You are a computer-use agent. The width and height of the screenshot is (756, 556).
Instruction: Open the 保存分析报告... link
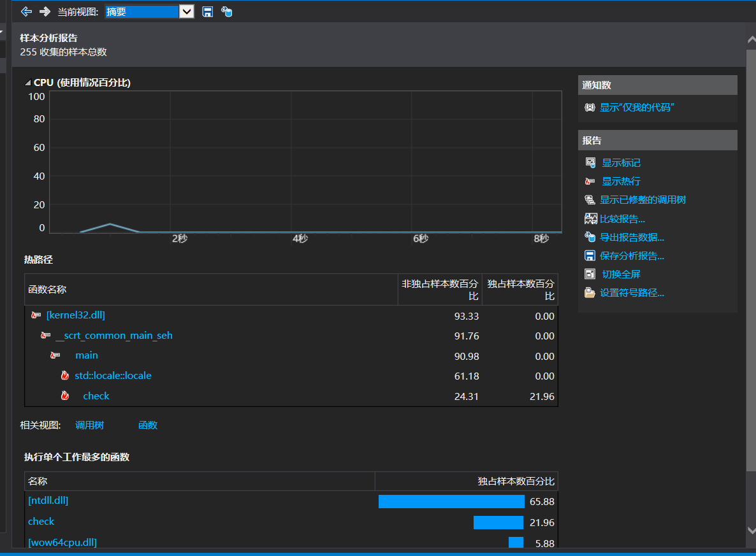click(x=632, y=256)
